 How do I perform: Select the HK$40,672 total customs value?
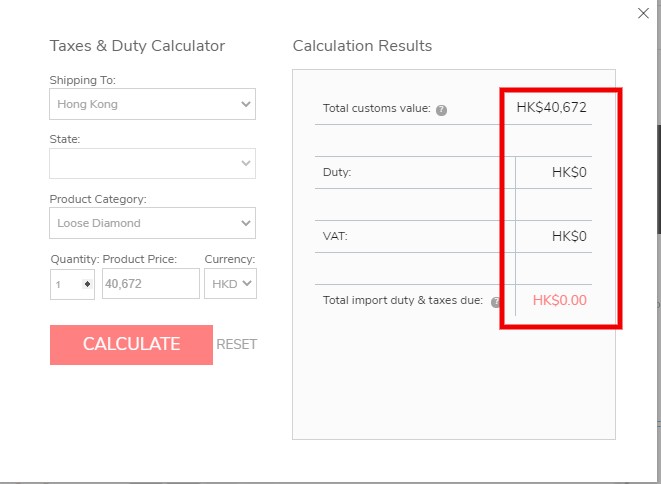coord(551,108)
